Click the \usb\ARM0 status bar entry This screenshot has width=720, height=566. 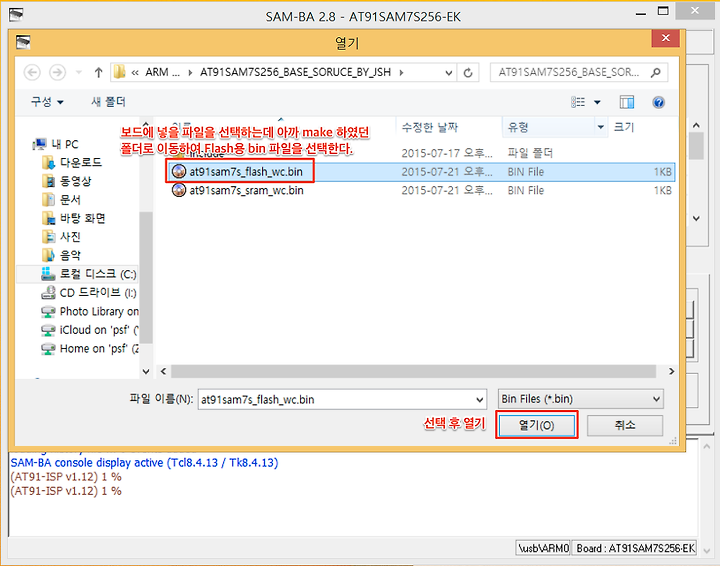543,548
